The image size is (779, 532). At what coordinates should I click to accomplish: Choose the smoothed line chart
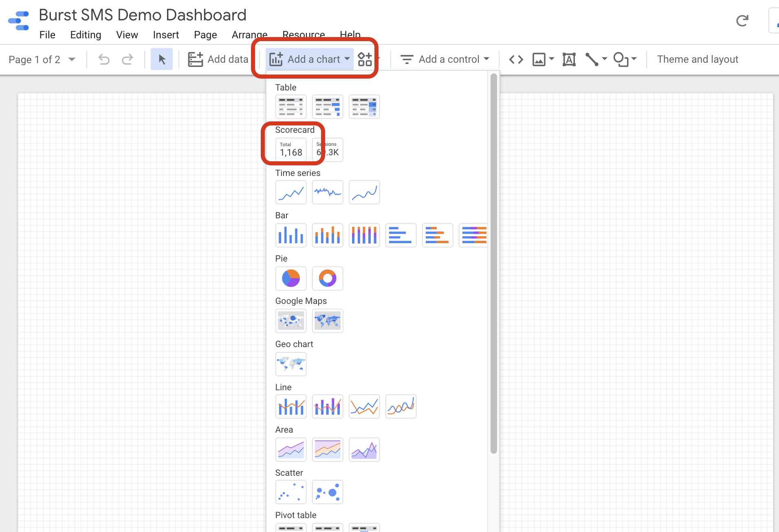[x=401, y=407]
